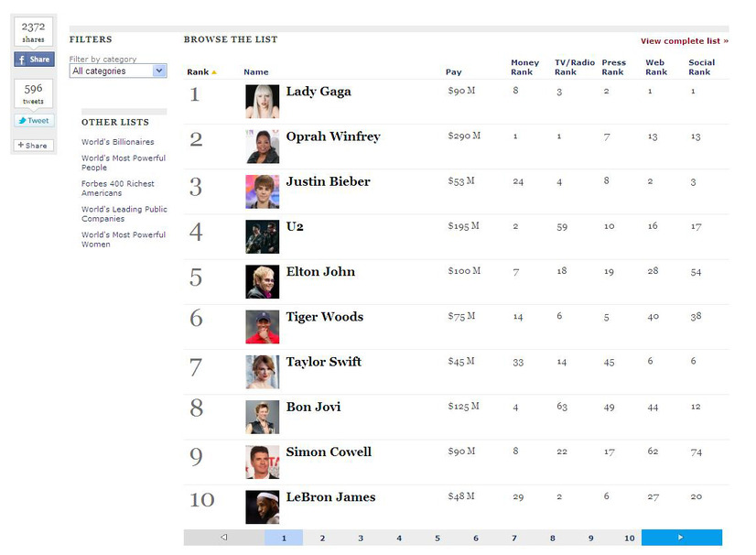Open the All categories filter dropdown
Screen dimensions: 756x555
118,71
